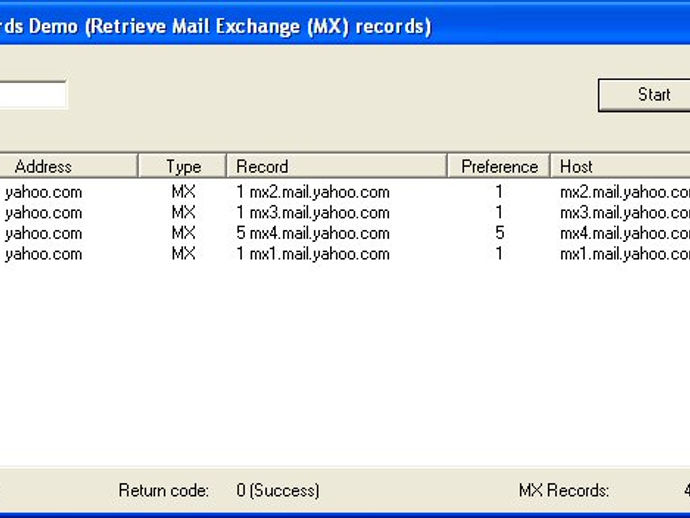Click preference value 5 in mx4 row
Image resolution: width=690 pixels, height=518 pixels.
(499, 233)
